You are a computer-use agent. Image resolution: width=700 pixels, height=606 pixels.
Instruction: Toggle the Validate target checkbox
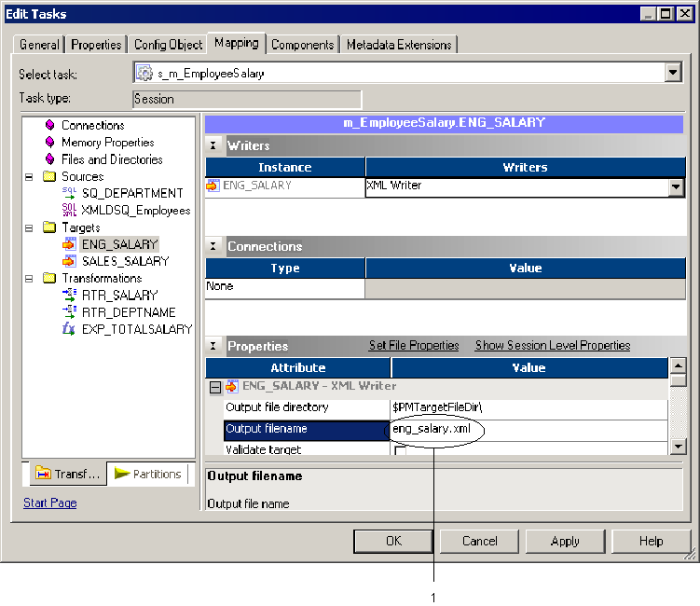[400, 451]
